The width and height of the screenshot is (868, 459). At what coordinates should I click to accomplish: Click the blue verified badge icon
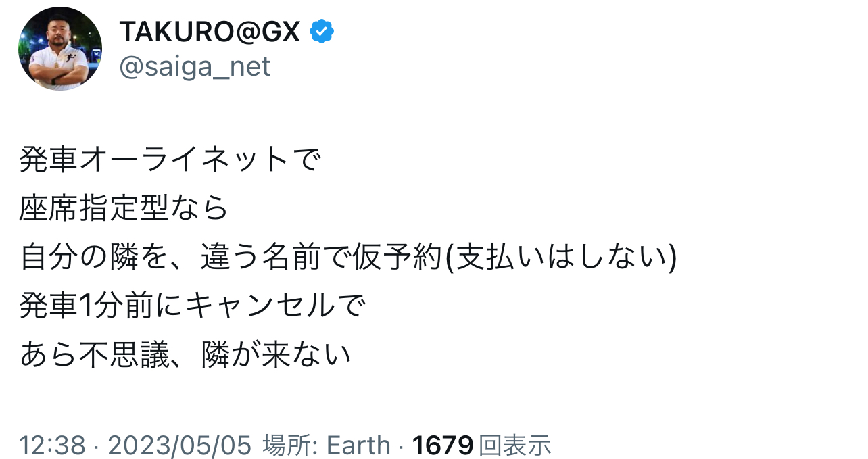322,31
